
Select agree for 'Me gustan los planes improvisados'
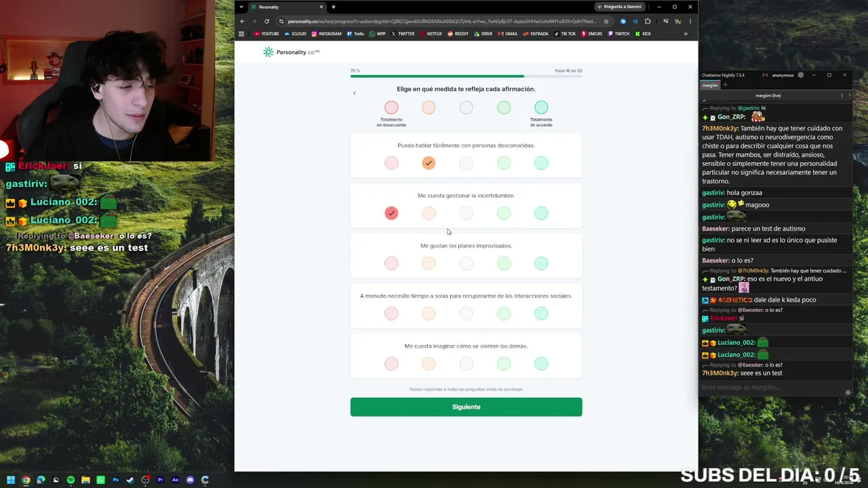504,263
